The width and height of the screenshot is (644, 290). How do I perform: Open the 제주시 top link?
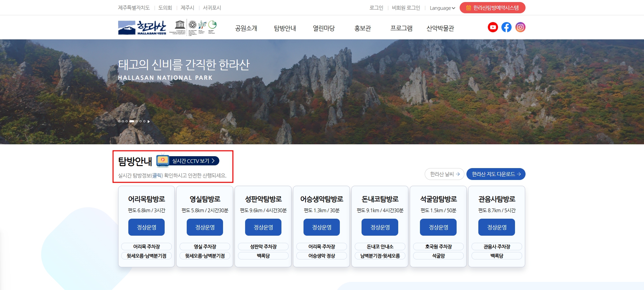coord(187,8)
